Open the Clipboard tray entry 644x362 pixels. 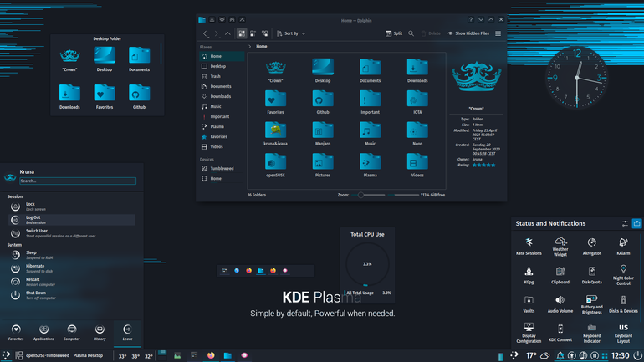coord(560,275)
